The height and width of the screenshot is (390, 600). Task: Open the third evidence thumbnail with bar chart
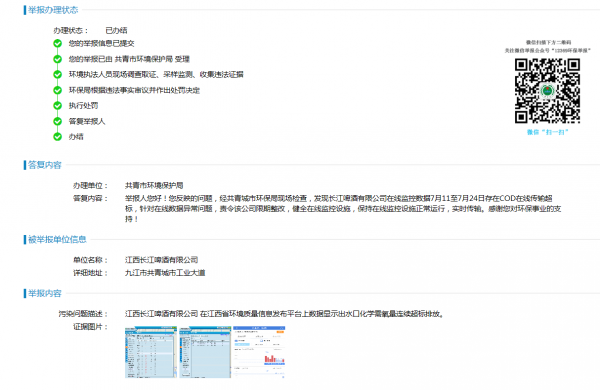click(259, 352)
